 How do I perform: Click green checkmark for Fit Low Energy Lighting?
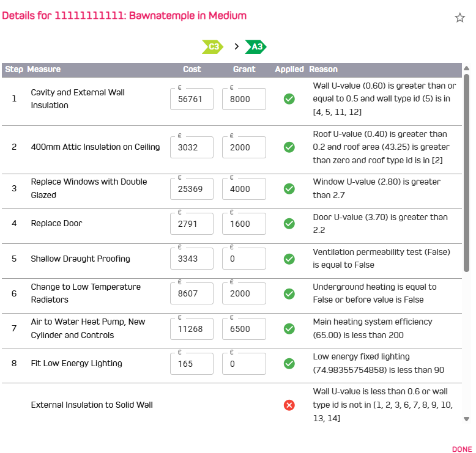[x=289, y=364]
